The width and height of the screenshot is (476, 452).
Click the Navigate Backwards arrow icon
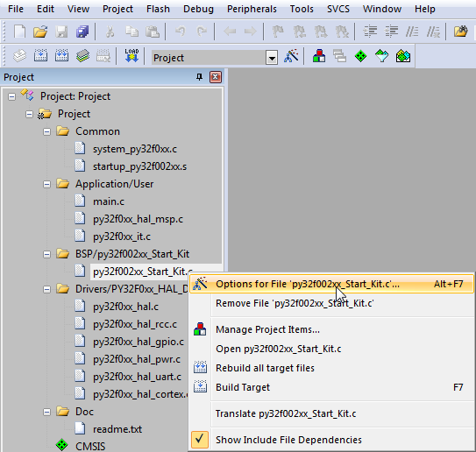230,32
